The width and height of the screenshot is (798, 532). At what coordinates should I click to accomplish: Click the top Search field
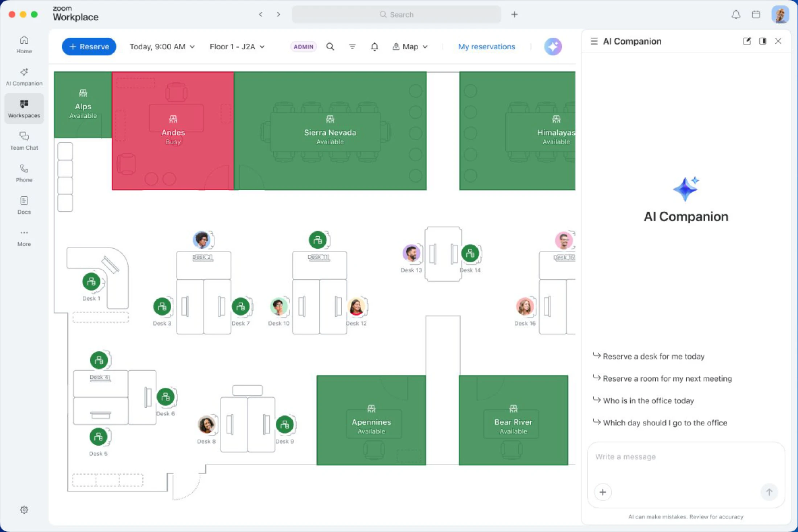click(396, 14)
